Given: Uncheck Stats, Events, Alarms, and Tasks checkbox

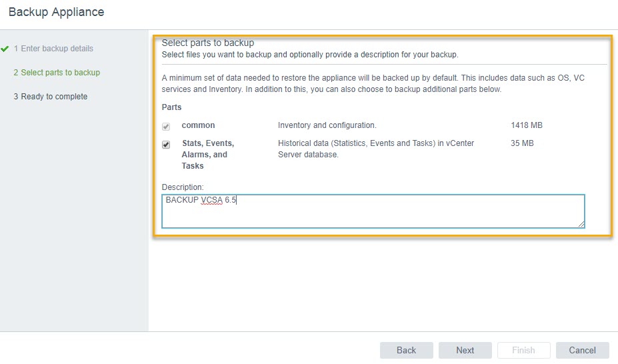Looking at the screenshot, I should point(166,145).
